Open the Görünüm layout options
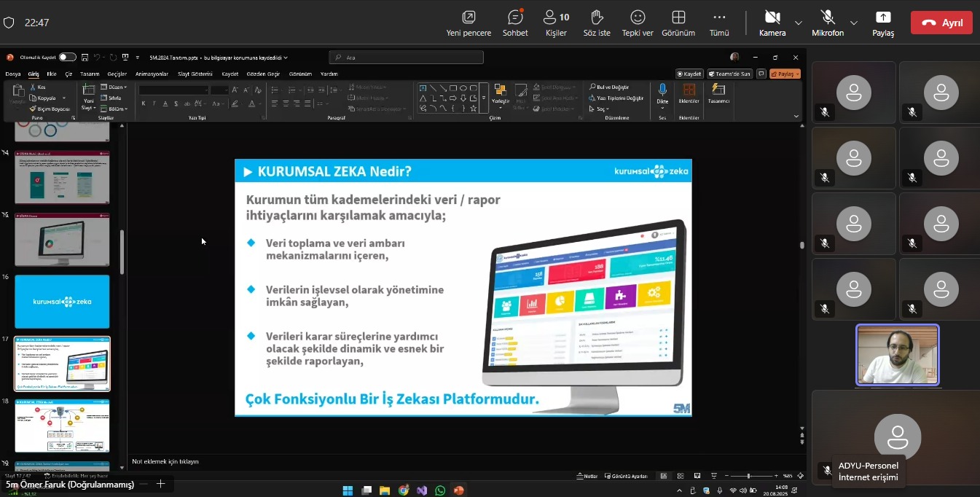Screen dimensions: 980x497 click(x=678, y=23)
